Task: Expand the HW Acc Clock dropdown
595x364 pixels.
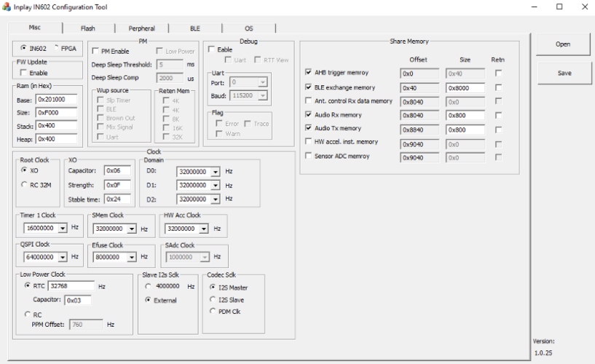Action: click(x=204, y=229)
